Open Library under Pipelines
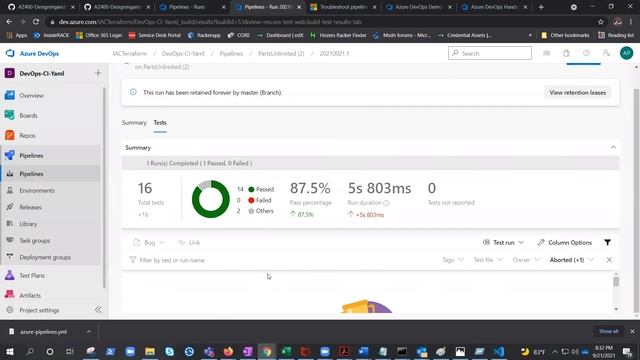The height and width of the screenshot is (360, 640). (28, 224)
